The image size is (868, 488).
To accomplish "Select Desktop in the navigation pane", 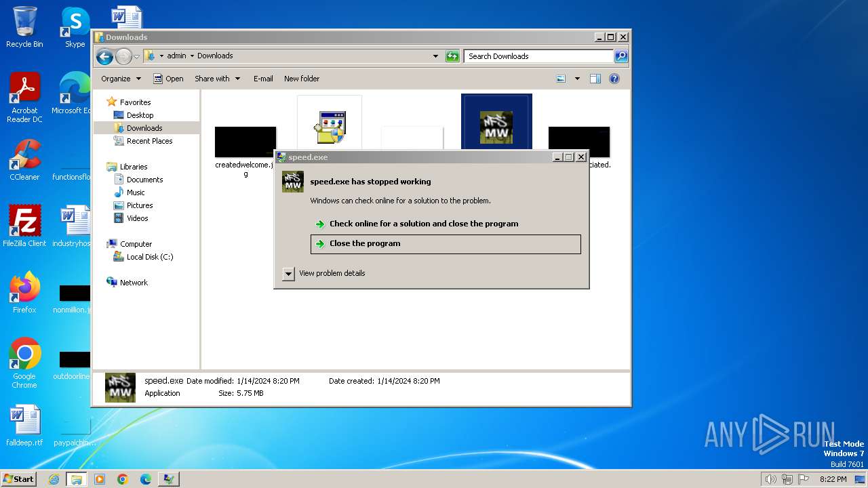I will [x=140, y=115].
